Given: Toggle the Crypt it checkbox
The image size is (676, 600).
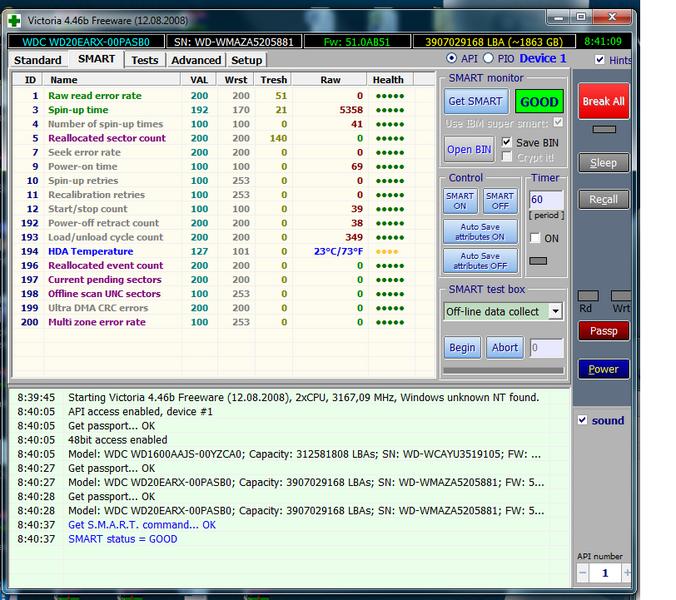Looking at the screenshot, I should pos(507,157).
